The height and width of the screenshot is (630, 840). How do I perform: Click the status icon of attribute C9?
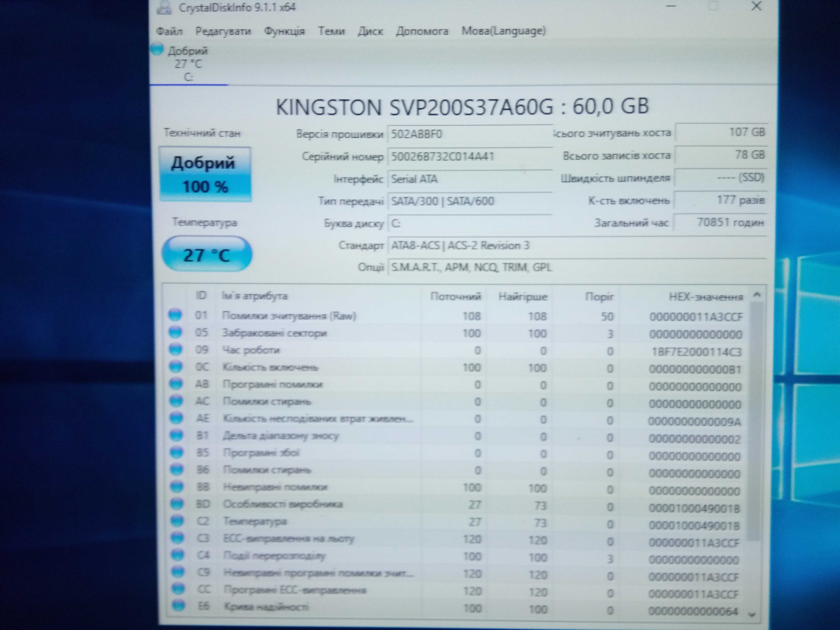178,571
